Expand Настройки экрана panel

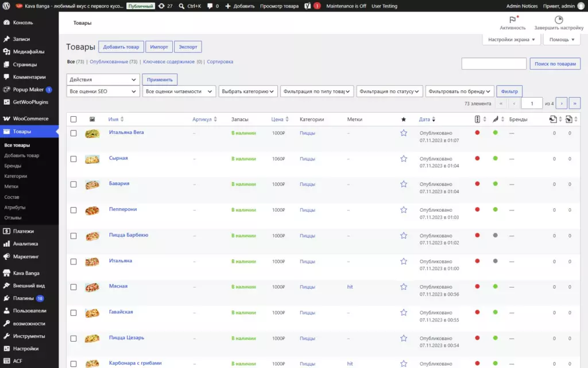click(512, 40)
